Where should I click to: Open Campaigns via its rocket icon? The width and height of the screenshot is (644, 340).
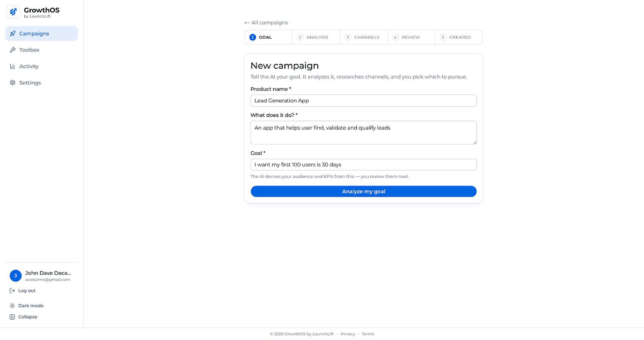point(12,34)
